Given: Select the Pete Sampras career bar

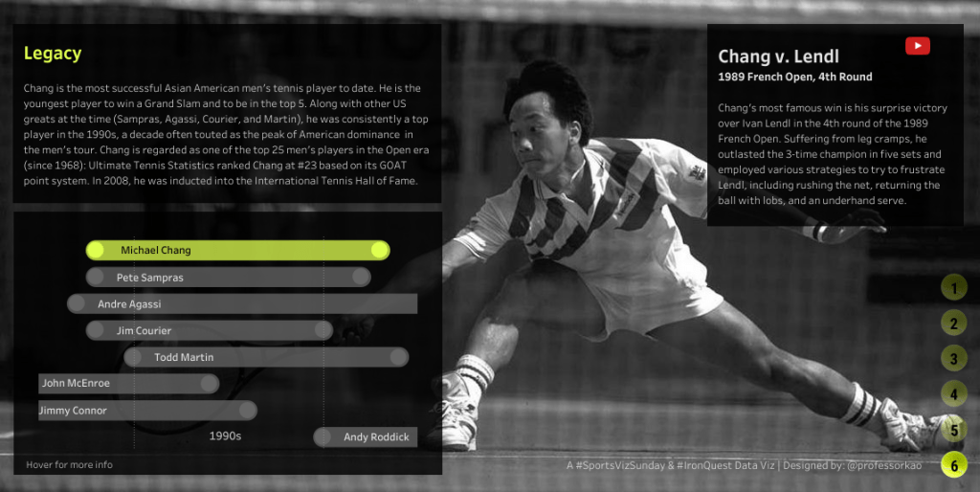Looking at the screenshot, I should pos(228,277).
